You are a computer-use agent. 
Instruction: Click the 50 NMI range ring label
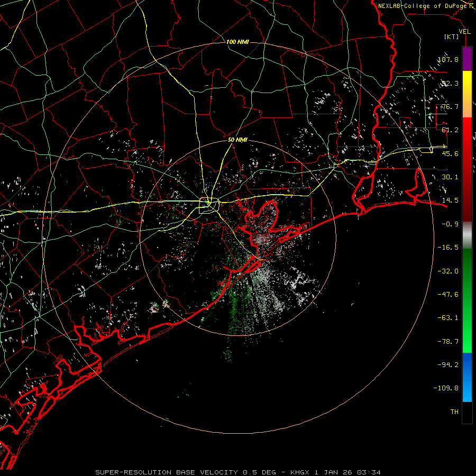click(237, 140)
